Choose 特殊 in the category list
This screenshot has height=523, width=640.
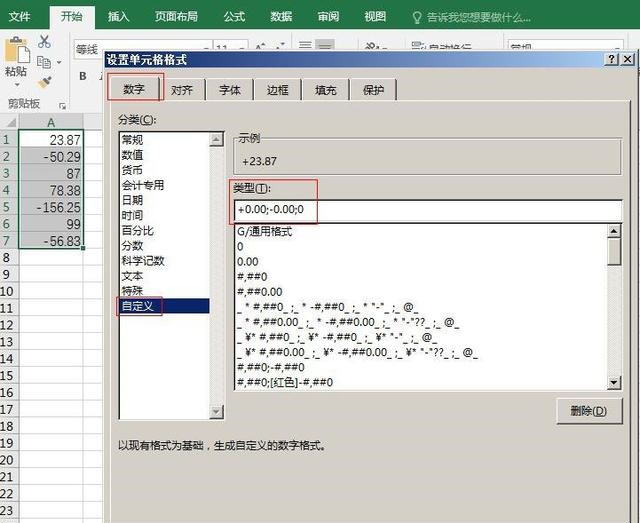pyautogui.click(x=164, y=291)
